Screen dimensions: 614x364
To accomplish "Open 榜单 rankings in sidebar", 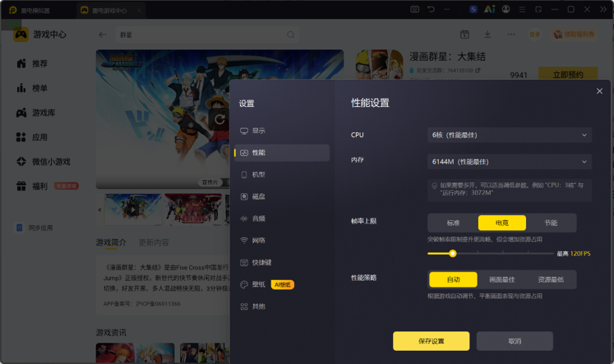I will [x=32, y=88].
